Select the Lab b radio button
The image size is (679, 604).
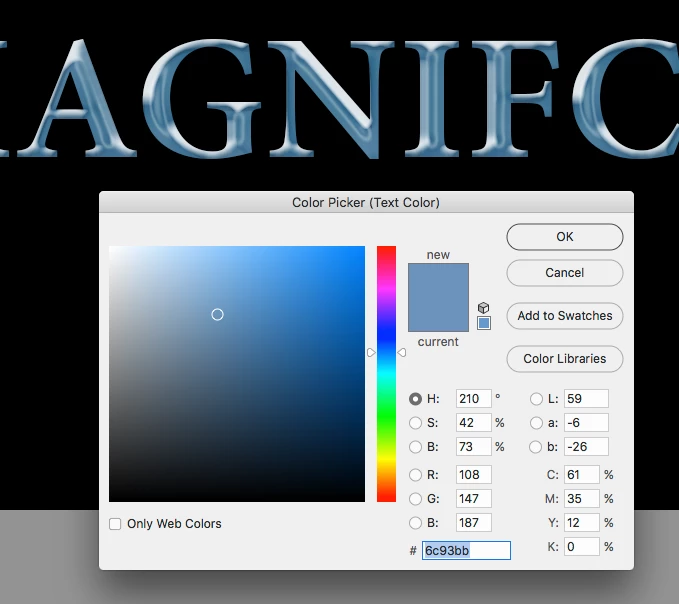coord(535,446)
